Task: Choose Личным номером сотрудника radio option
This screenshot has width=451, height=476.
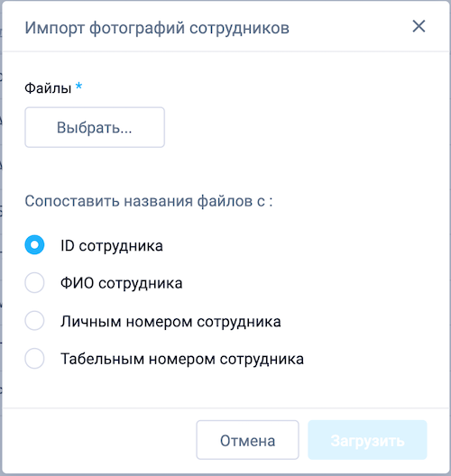Action: 34,321
